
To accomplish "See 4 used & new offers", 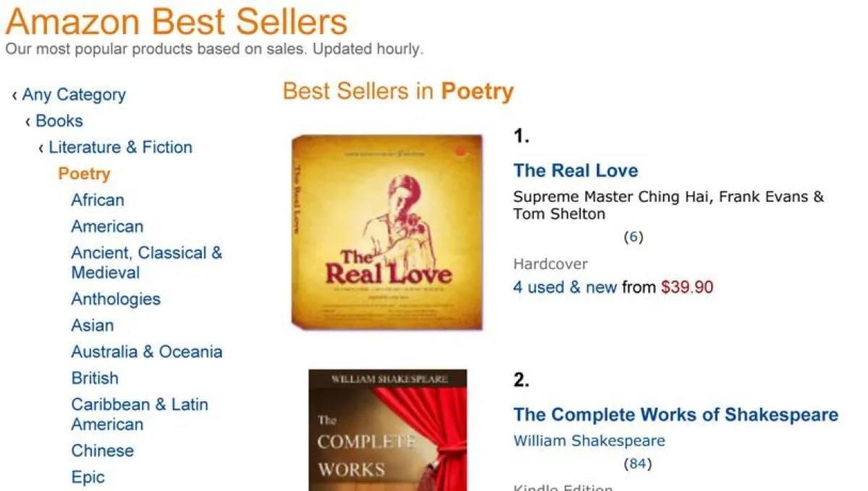I will point(565,287).
